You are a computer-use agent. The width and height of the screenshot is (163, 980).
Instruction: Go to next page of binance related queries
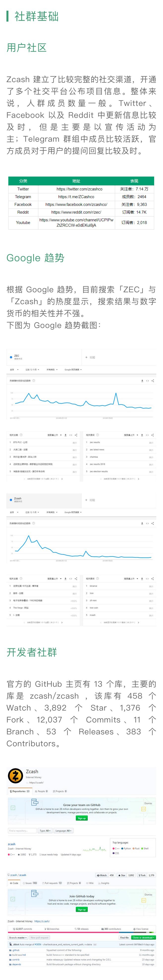(x=138, y=622)
